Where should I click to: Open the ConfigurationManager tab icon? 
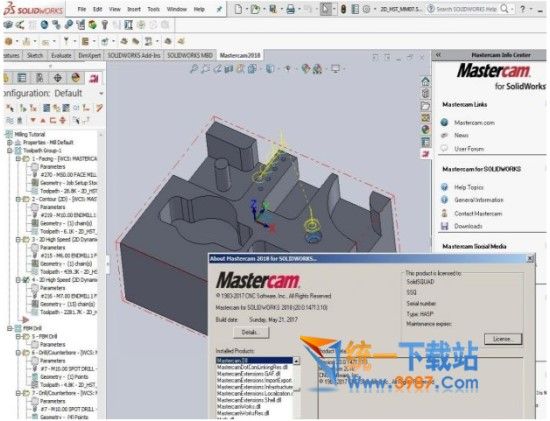coord(40,78)
